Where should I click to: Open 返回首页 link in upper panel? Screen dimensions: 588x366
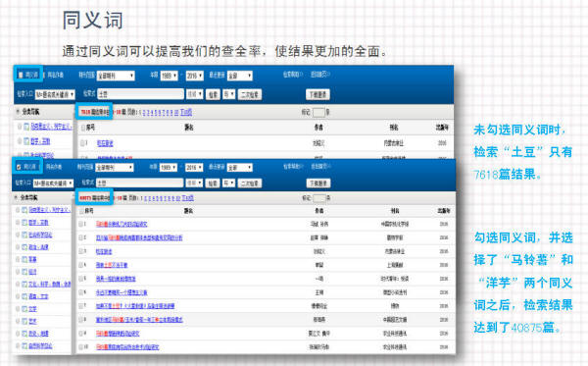click(x=319, y=75)
